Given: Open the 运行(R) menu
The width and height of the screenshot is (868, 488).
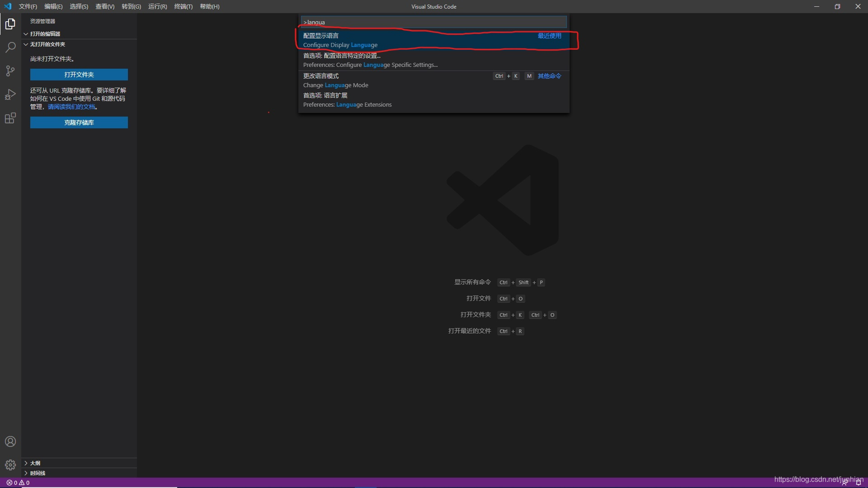Looking at the screenshot, I should (157, 6).
